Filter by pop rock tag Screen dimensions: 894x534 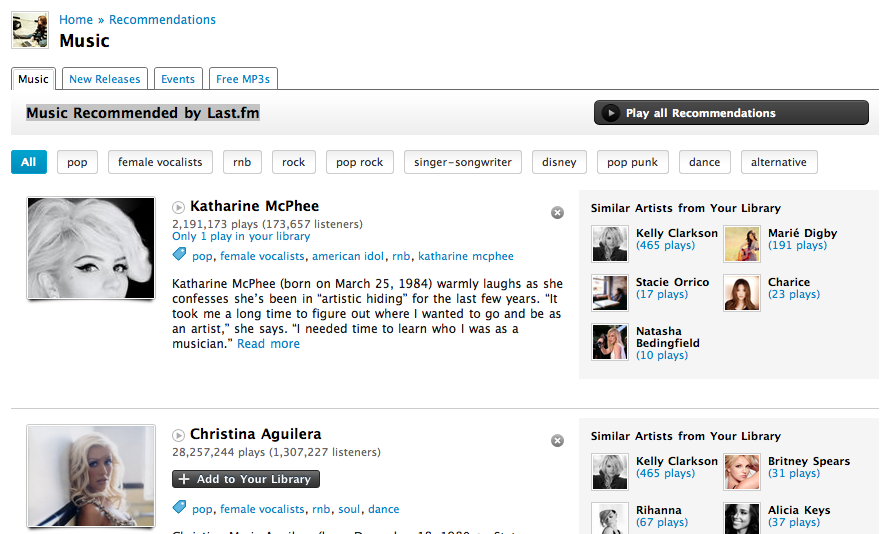(360, 162)
